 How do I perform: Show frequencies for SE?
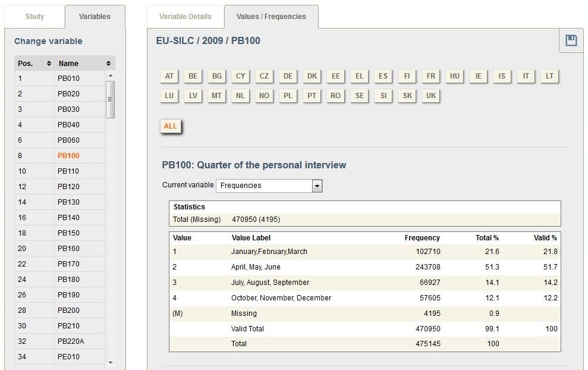tap(359, 95)
